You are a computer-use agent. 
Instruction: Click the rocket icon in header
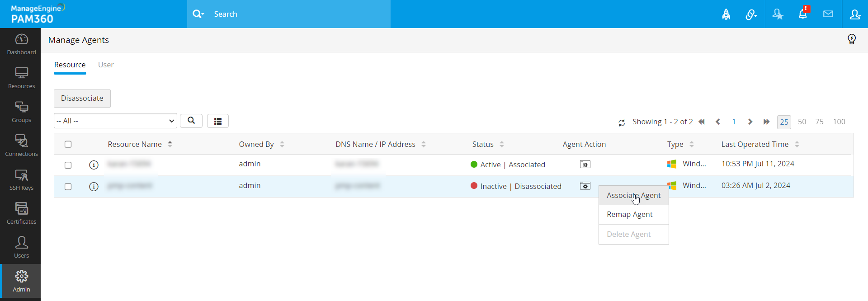(x=726, y=14)
